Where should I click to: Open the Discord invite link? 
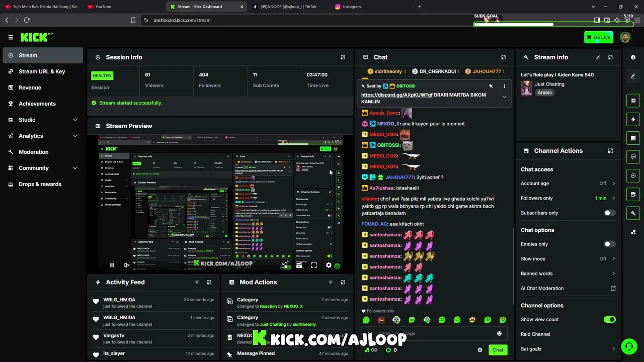pyautogui.click(x=397, y=95)
